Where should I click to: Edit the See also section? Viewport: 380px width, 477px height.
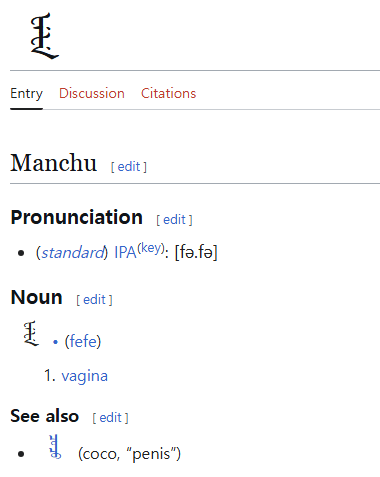pos(111,418)
